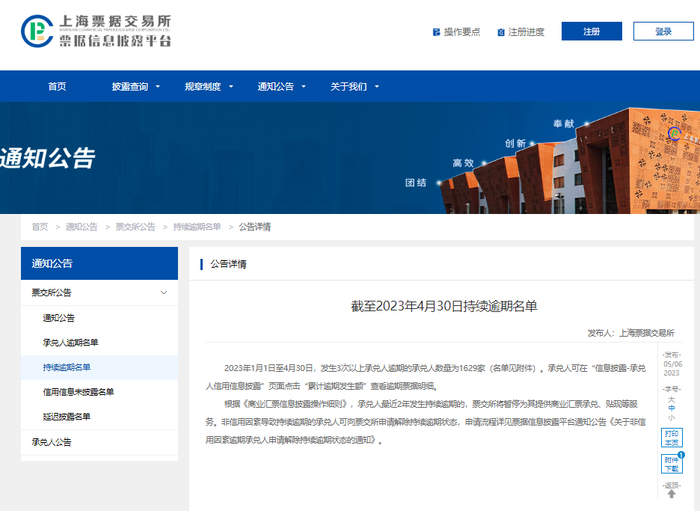Collapse the 票交所公告 sidebar chevron
The height and width of the screenshot is (511, 700).
tap(164, 293)
